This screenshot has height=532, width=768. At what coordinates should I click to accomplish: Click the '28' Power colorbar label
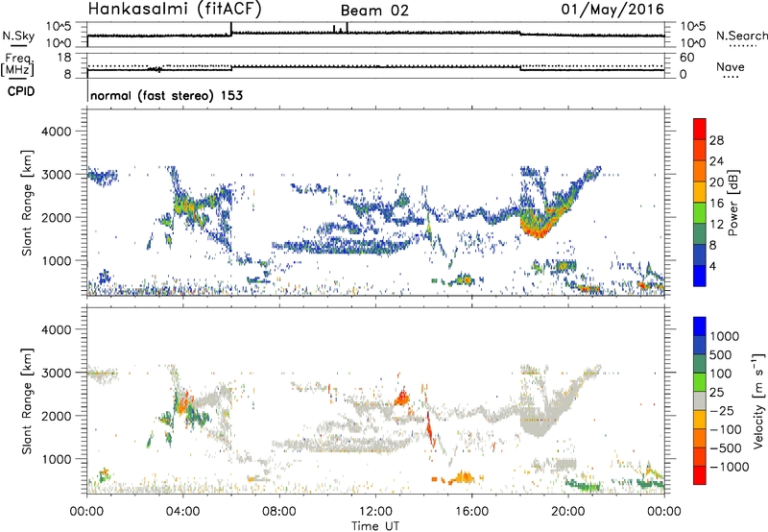[x=716, y=140]
